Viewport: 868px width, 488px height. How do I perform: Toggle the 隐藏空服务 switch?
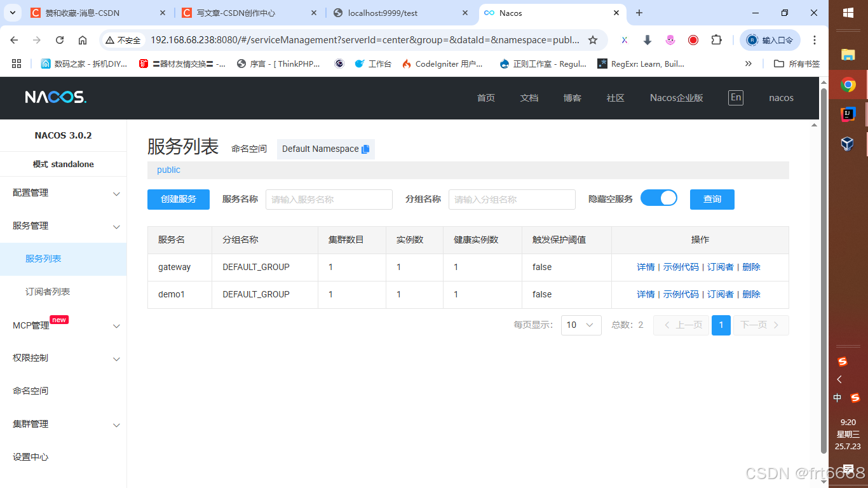point(659,198)
